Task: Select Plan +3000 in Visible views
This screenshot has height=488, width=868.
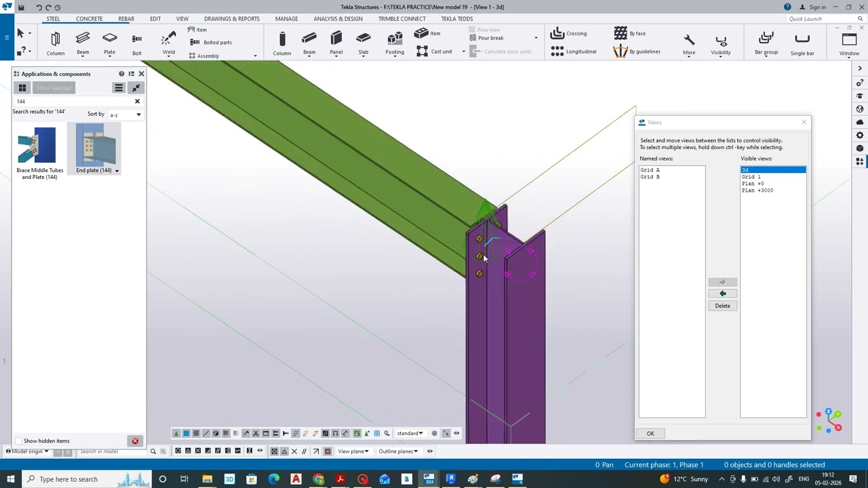Action: point(757,190)
